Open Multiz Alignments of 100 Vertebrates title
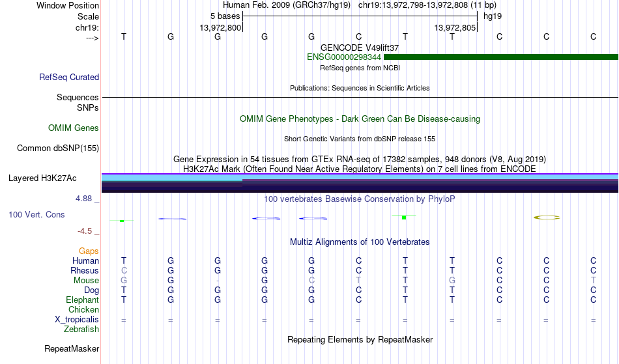Screen dimensions: 619x364 360,242
